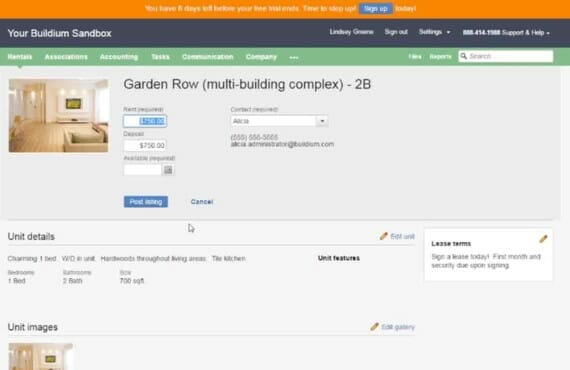Open the Company menu
This screenshot has width=570, height=370.
click(261, 57)
